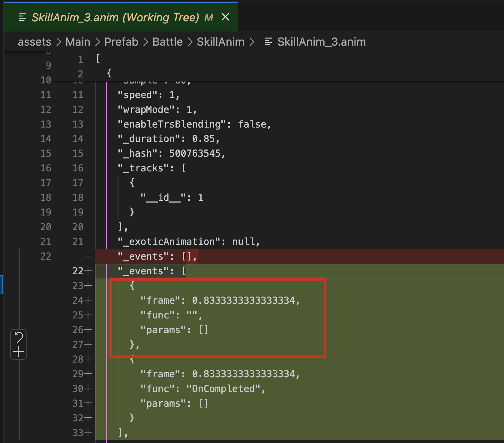Click the stage change plus icon in gutter
This screenshot has width=504, height=443.
click(x=19, y=351)
